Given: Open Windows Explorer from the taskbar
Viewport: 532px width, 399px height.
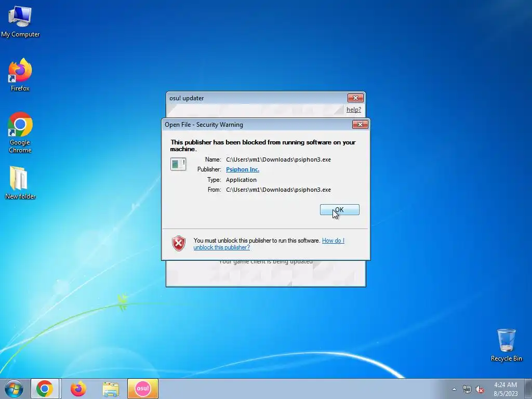Looking at the screenshot, I should 111,389.
